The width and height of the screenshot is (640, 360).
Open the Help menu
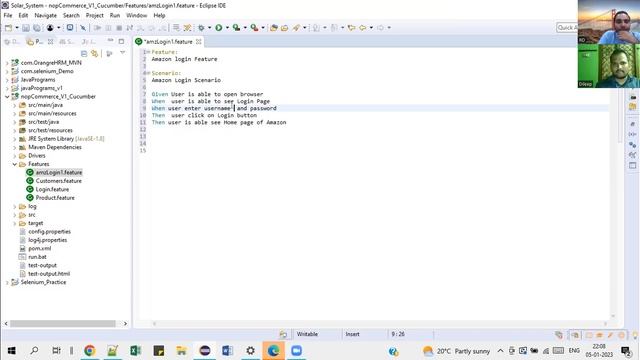coord(159,16)
